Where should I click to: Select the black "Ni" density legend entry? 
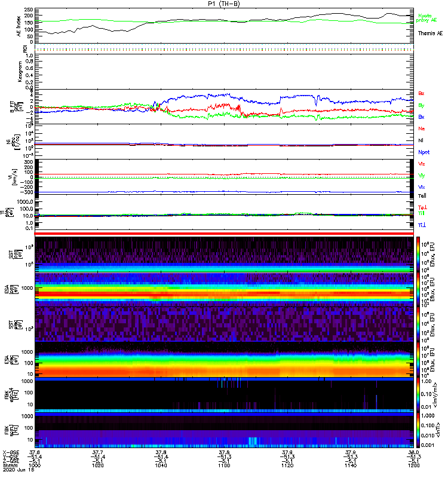point(421,140)
